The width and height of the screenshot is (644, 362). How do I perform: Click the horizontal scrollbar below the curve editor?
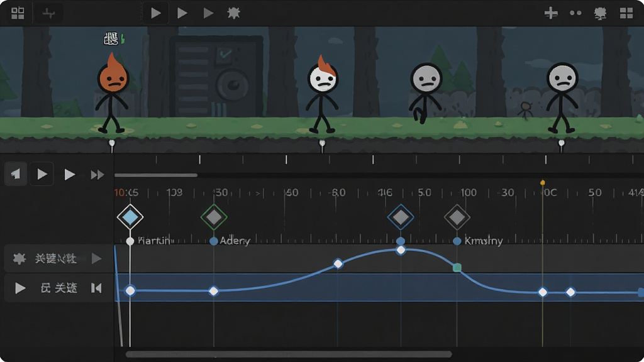[288, 354]
